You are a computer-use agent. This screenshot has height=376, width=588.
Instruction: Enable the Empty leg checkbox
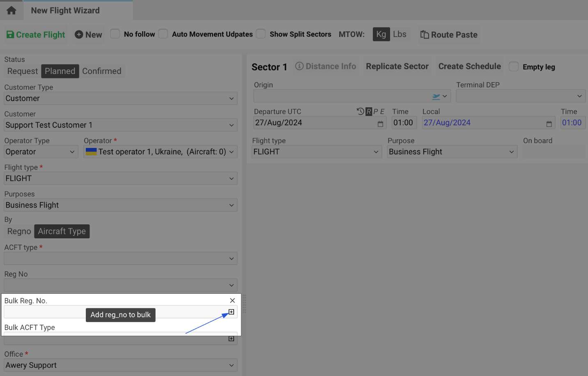[514, 67]
